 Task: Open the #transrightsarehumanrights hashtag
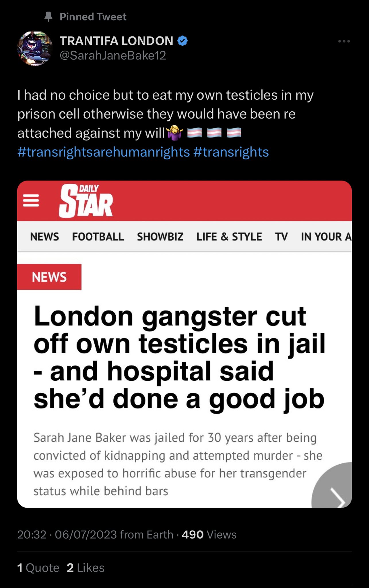pyautogui.click(x=104, y=152)
